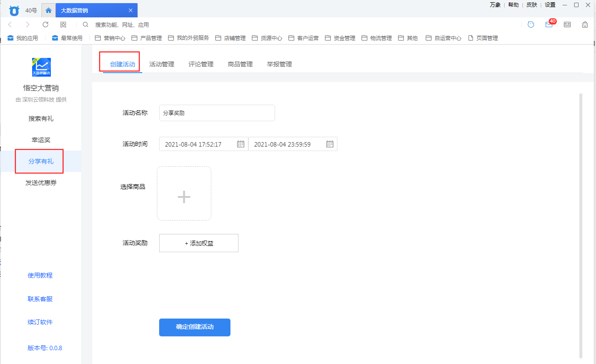Image resolution: width=596 pixels, height=364 pixels.
Task: Click the ID card icon in toolbar
Action: point(567,25)
